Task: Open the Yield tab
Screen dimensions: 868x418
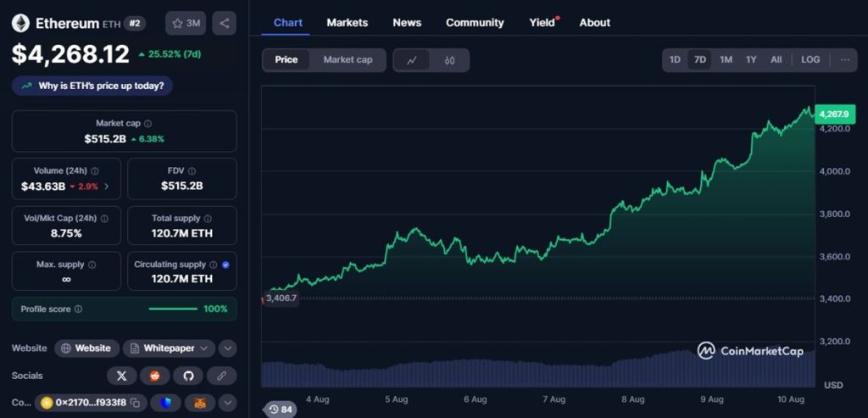Action: pyautogui.click(x=542, y=23)
